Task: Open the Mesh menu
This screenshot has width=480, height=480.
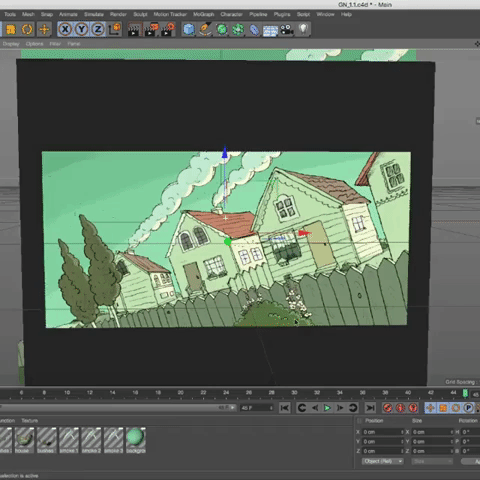Action: click(28, 14)
